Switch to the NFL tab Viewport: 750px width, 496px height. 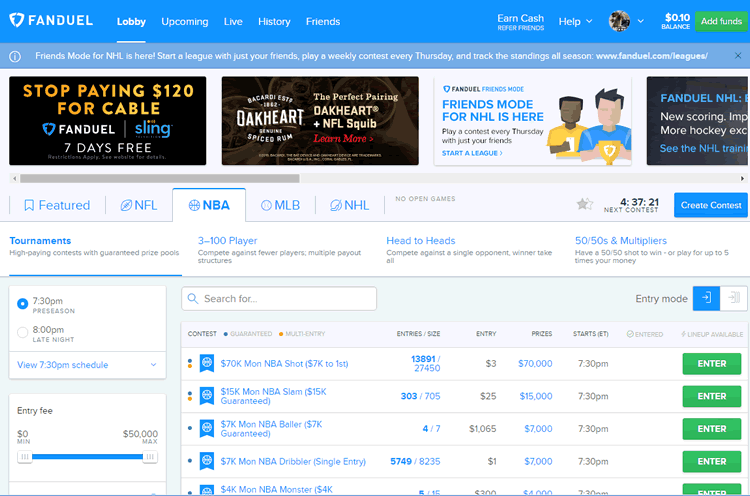tap(139, 205)
